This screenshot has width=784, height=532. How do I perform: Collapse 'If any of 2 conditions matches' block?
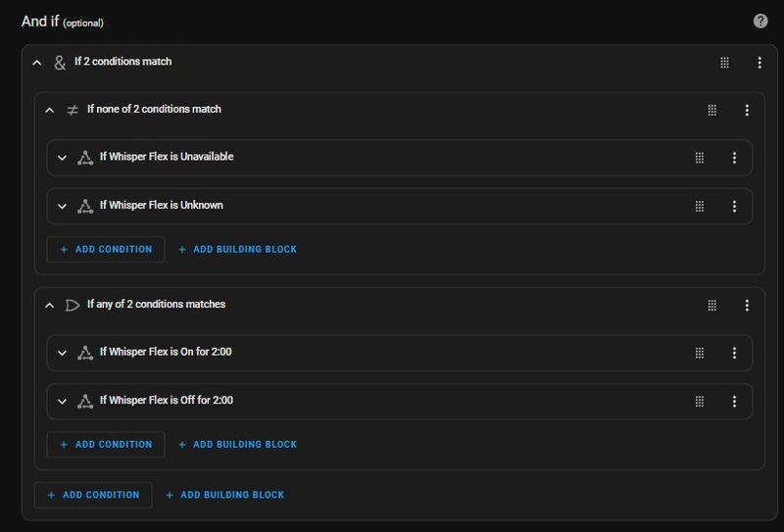(x=50, y=305)
